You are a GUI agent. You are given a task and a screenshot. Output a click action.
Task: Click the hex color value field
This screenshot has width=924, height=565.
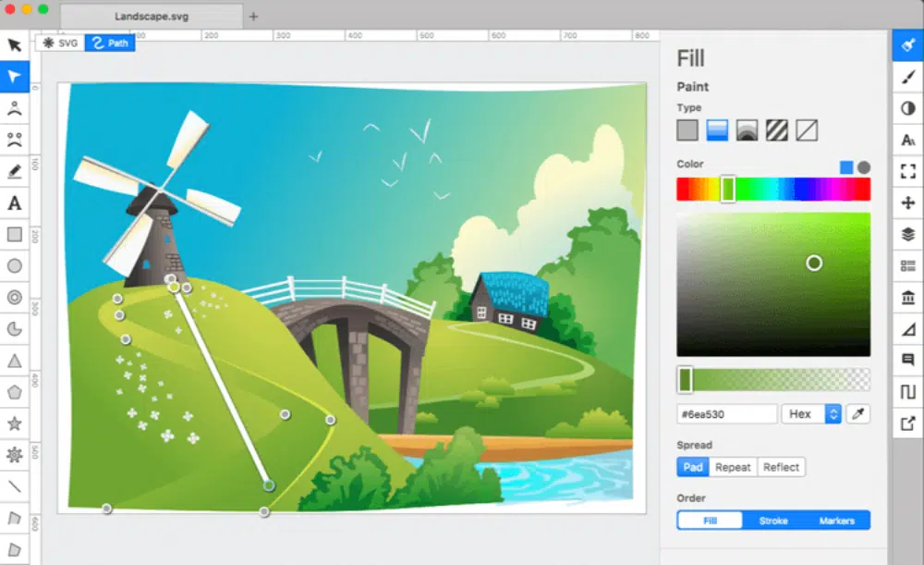click(x=726, y=414)
